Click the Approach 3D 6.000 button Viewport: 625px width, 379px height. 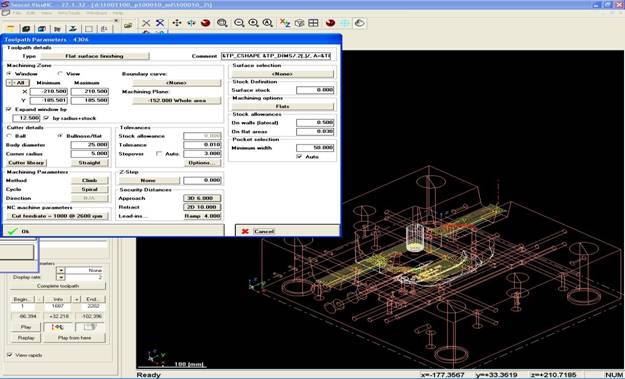click(x=202, y=198)
